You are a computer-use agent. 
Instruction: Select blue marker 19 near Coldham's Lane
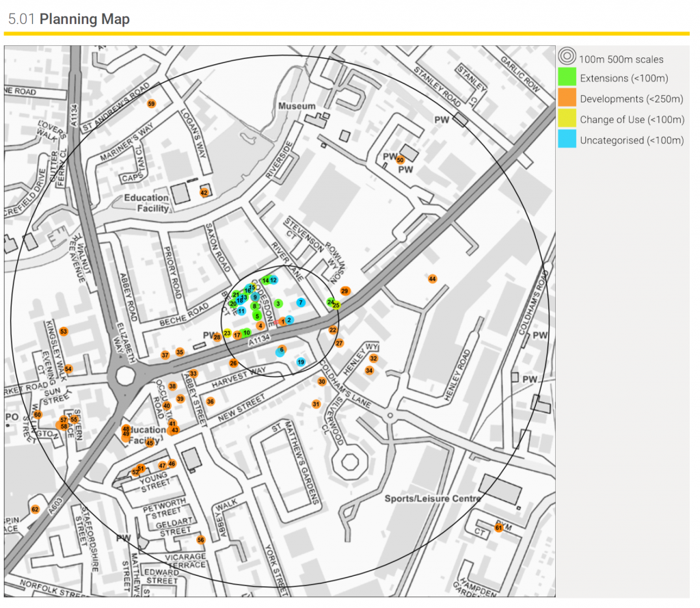[x=301, y=362]
